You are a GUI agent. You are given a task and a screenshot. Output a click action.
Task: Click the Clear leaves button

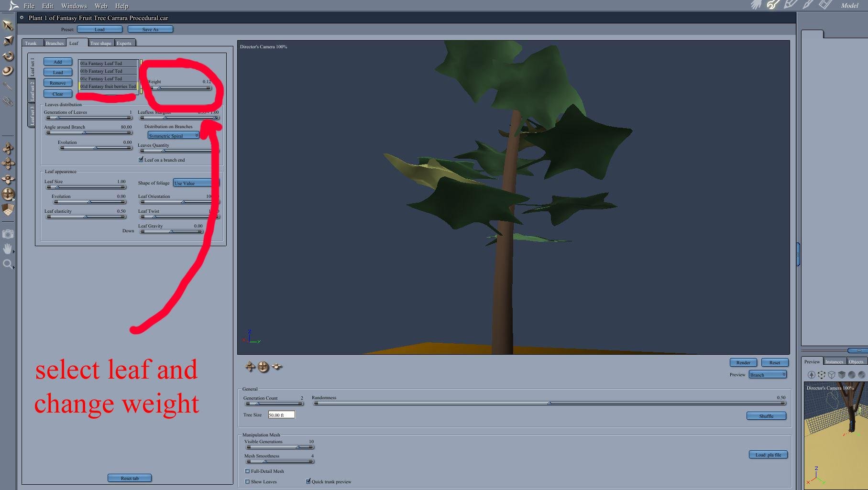[58, 94]
